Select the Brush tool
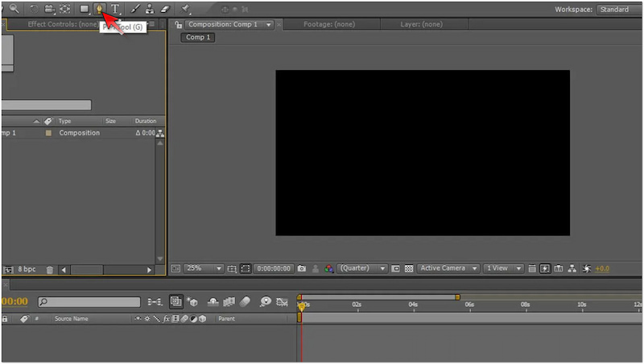644x364 pixels. (135, 9)
